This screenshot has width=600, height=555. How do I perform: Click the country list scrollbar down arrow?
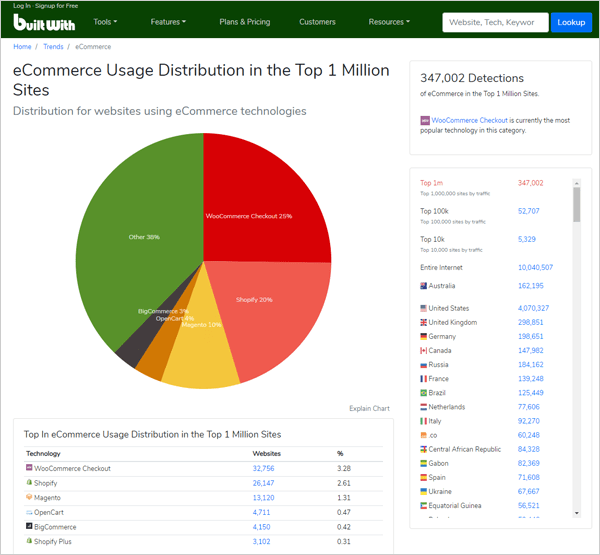coord(577,513)
